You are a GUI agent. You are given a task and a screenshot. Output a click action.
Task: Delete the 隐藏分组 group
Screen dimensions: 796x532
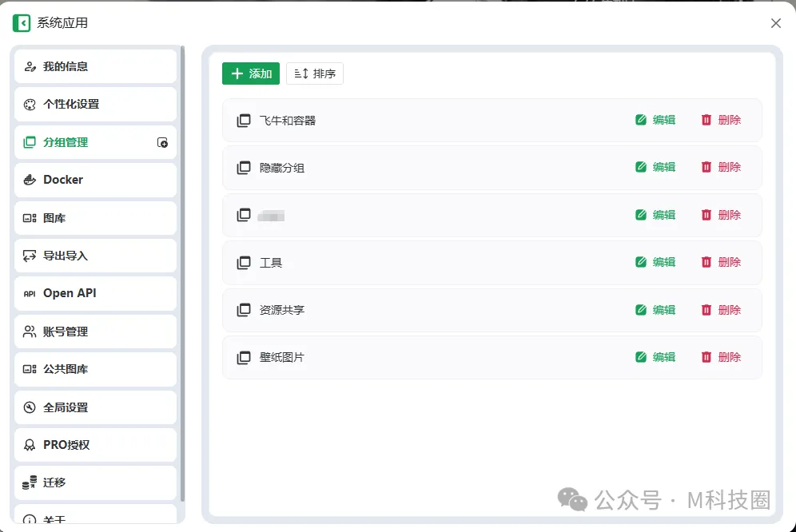click(721, 167)
